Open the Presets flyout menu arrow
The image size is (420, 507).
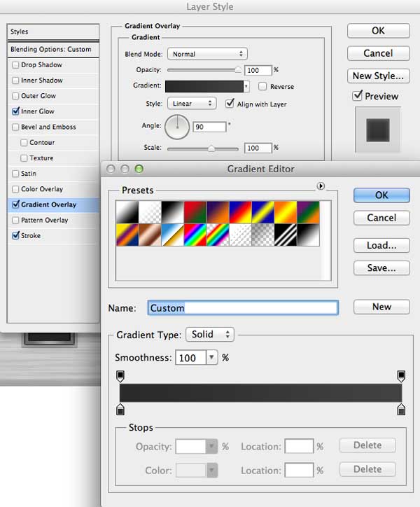pos(321,186)
